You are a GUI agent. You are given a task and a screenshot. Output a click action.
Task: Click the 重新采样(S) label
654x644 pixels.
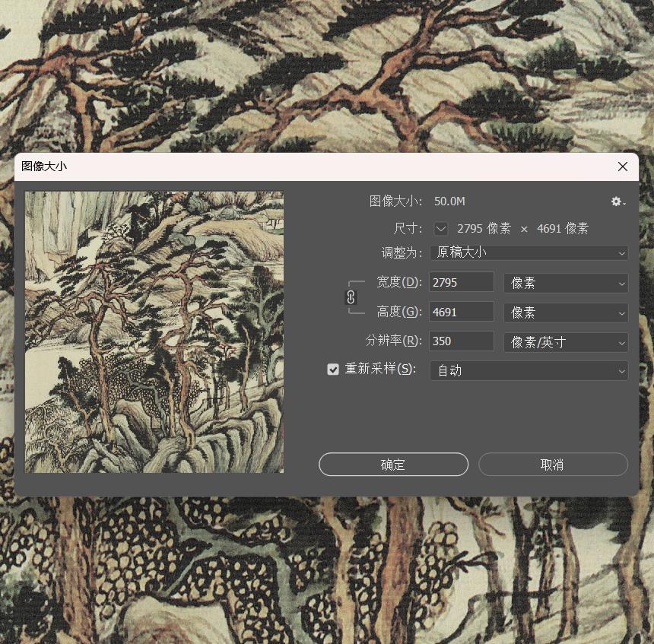point(380,369)
